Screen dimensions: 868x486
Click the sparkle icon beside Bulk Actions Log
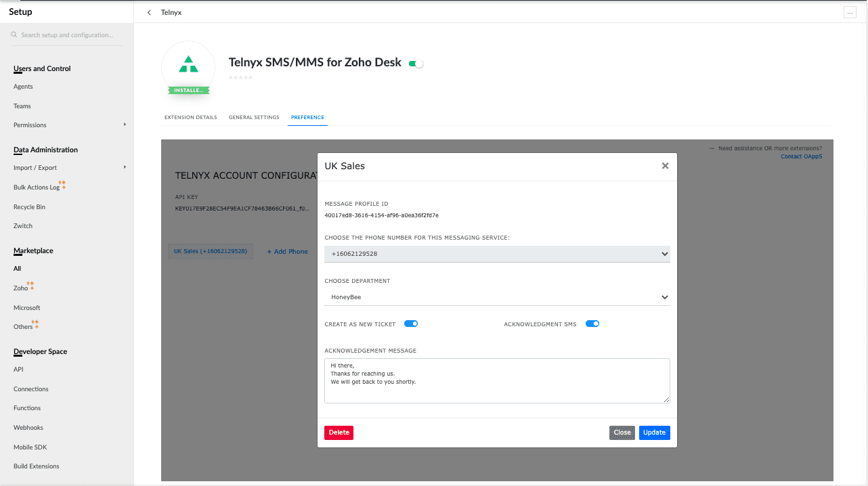click(63, 184)
